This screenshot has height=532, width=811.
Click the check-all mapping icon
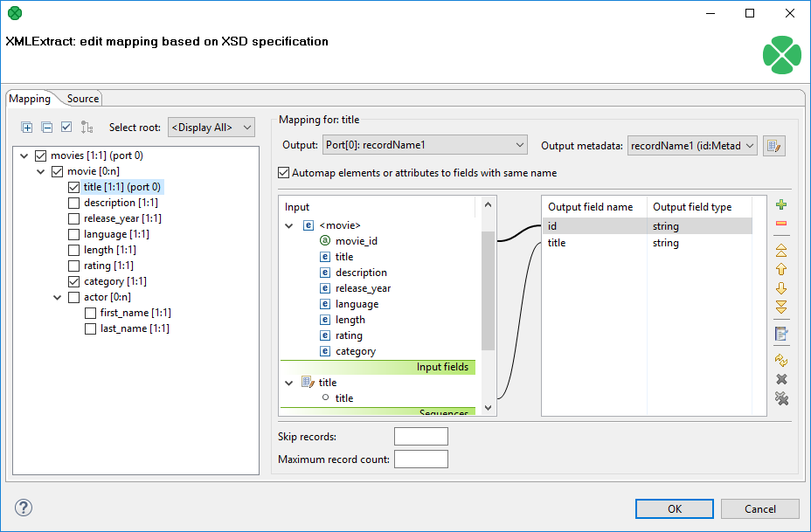pyautogui.click(x=66, y=127)
